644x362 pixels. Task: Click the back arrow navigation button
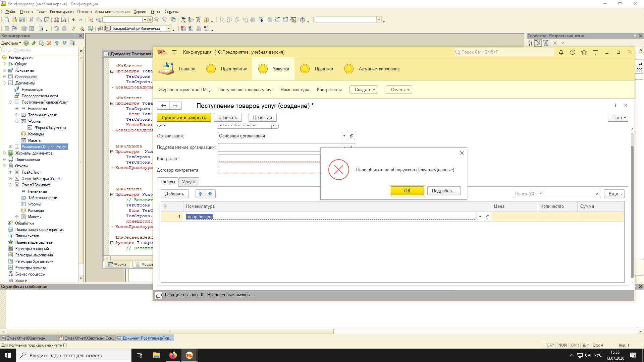click(x=163, y=106)
